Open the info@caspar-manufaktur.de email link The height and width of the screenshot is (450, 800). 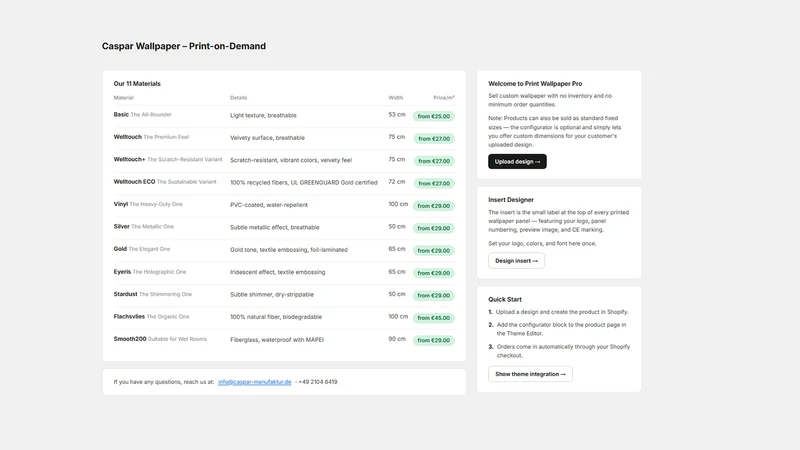point(255,382)
